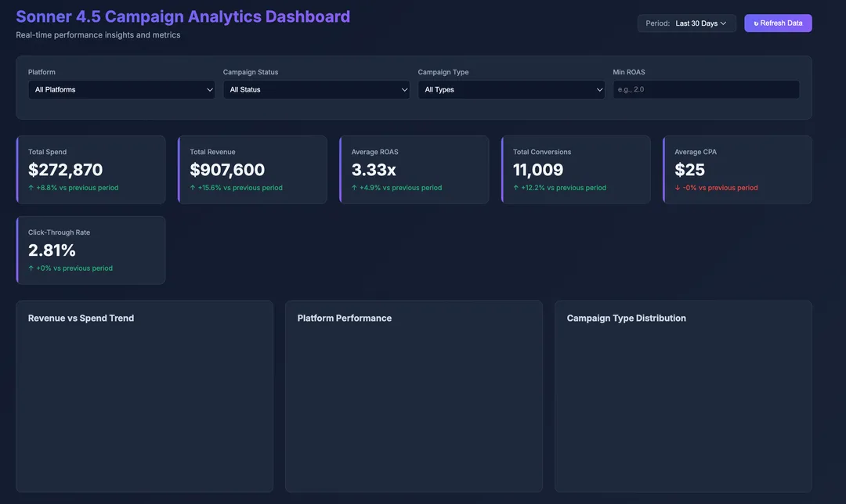Click the Revenue vs Spend Trend heading

point(81,319)
